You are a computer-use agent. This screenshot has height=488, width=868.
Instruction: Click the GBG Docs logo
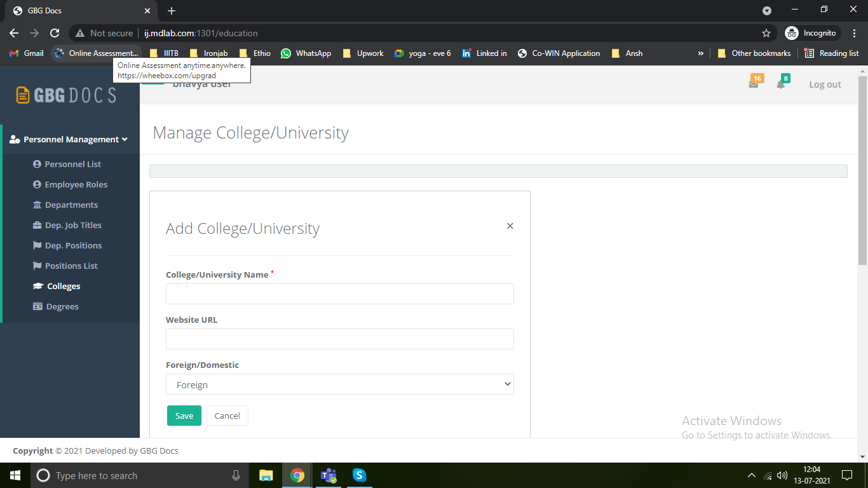pos(66,95)
